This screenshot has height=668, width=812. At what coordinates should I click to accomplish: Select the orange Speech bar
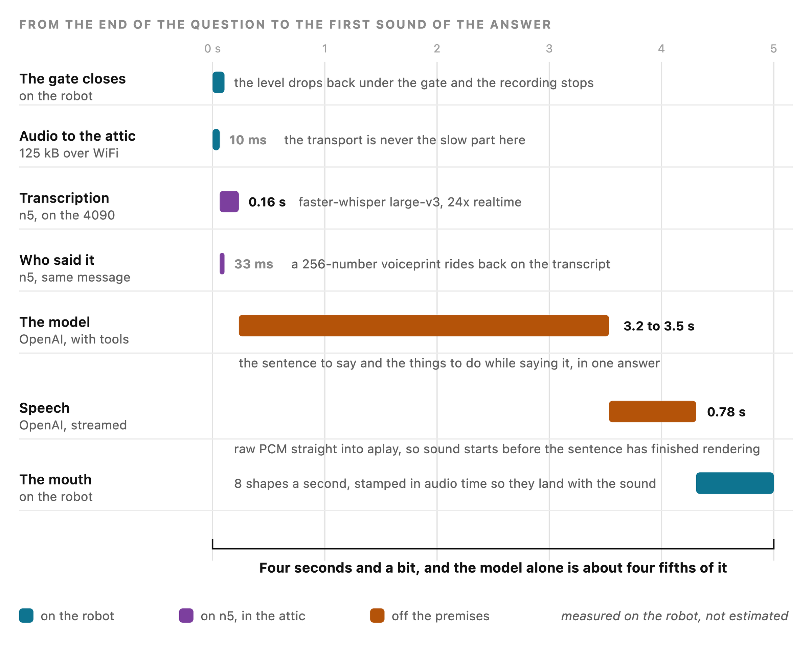(652, 411)
